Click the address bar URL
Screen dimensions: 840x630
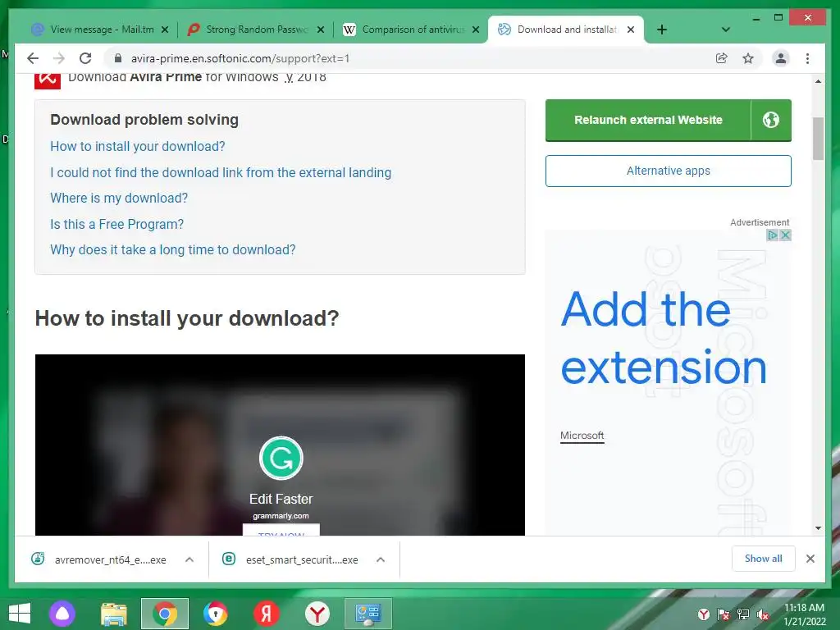(x=240, y=58)
